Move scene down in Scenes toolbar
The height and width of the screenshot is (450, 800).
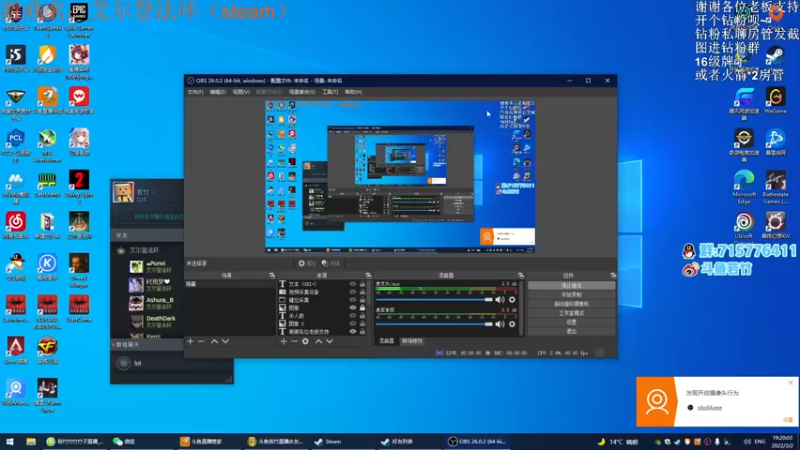tap(225, 341)
